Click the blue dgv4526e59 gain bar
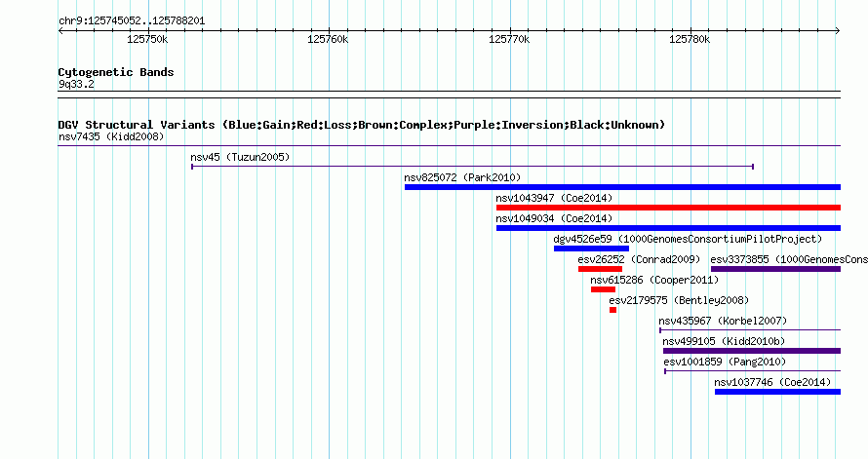 pyautogui.click(x=591, y=249)
